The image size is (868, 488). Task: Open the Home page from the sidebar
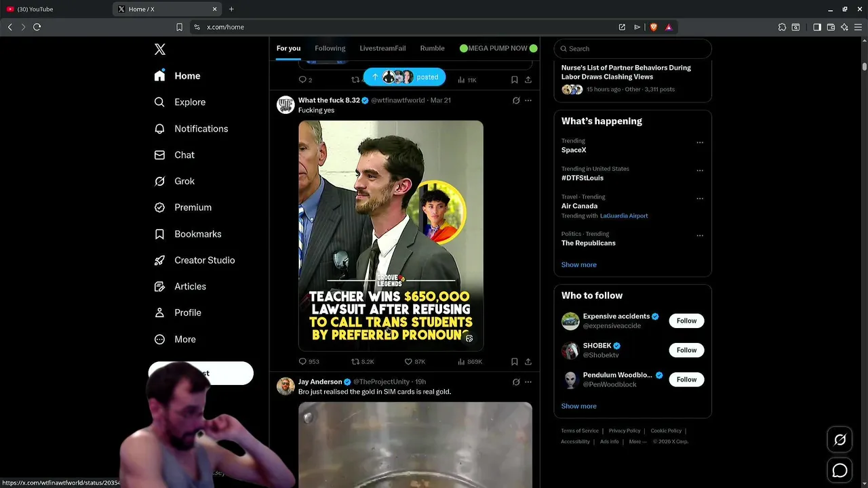[177, 76]
